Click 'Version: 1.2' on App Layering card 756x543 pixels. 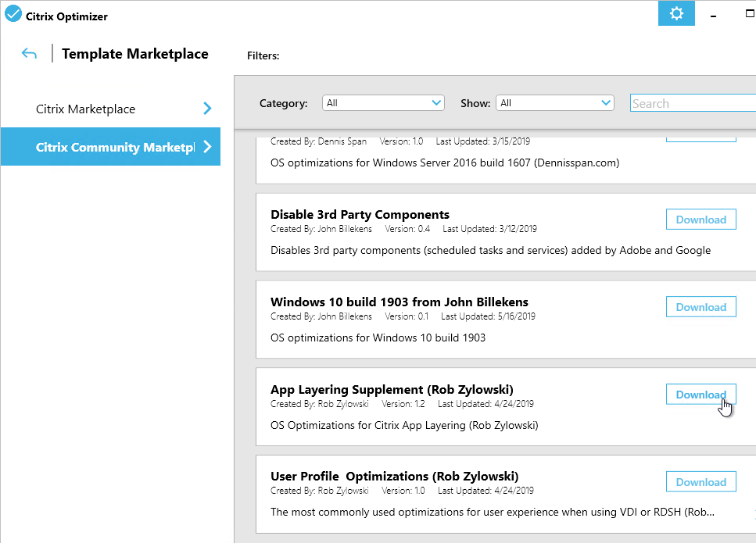click(x=403, y=404)
